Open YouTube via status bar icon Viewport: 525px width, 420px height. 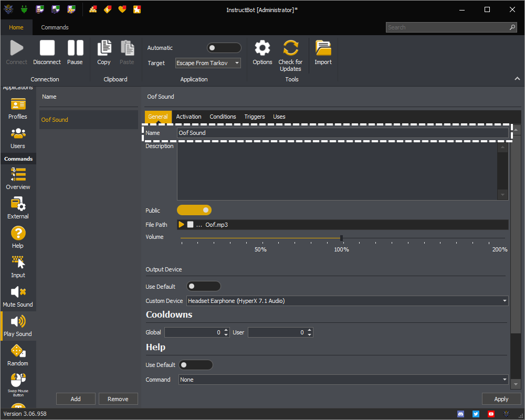(491, 414)
